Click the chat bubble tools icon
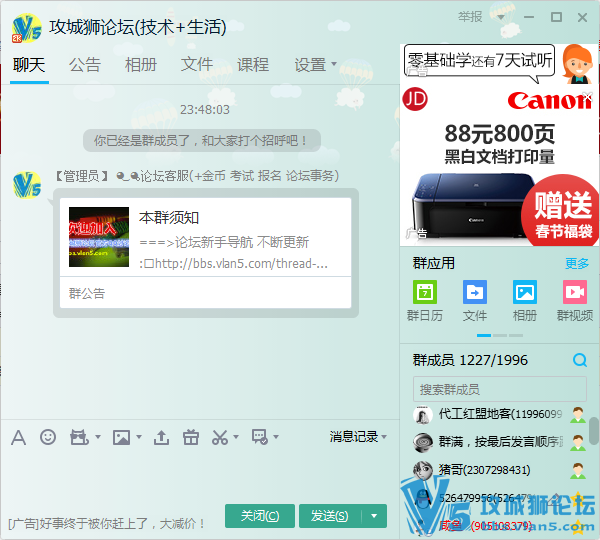Image resolution: width=600 pixels, height=540 pixels. pyautogui.click(x=260, y=437)
